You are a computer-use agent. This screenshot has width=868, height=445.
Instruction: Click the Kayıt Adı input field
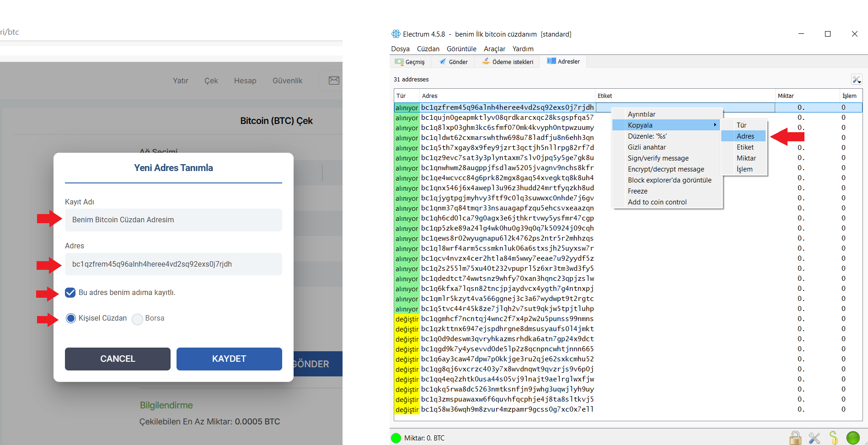173,220
